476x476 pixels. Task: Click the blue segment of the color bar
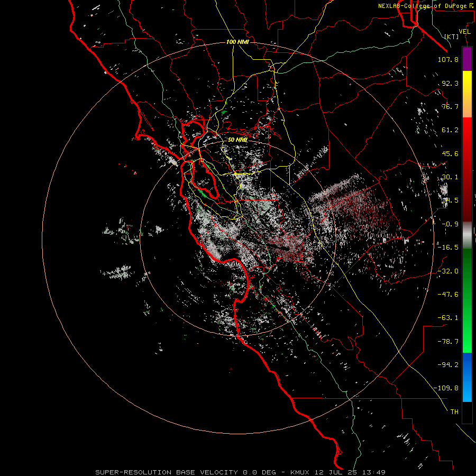(x=467, y=377)
